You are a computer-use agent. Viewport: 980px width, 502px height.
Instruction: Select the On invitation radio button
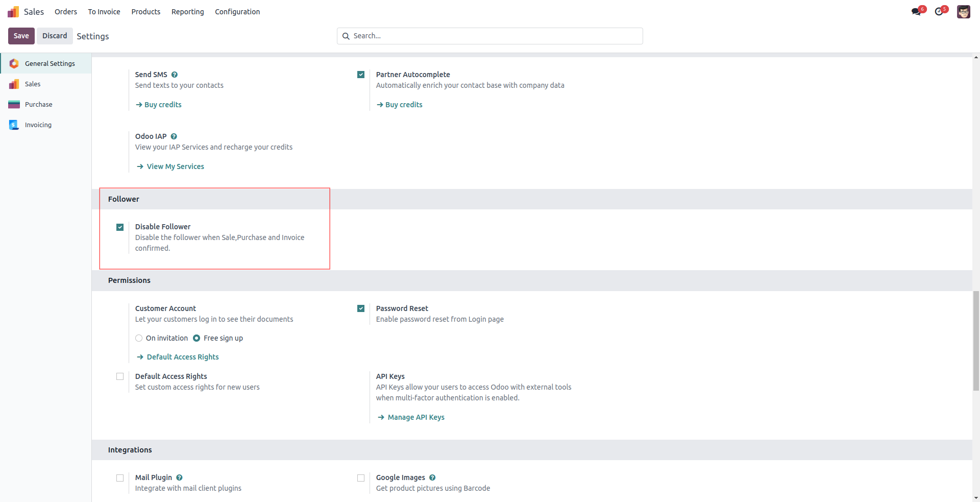tap(139, 338)
